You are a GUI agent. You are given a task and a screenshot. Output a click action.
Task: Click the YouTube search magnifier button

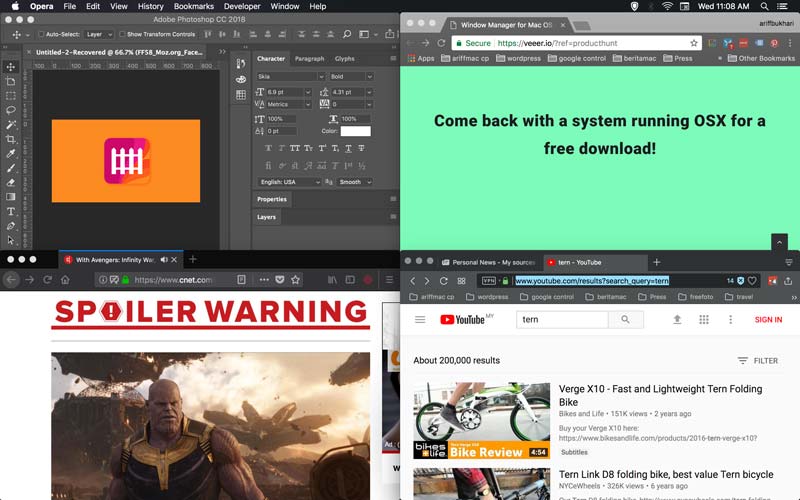[x=626, y=319]
